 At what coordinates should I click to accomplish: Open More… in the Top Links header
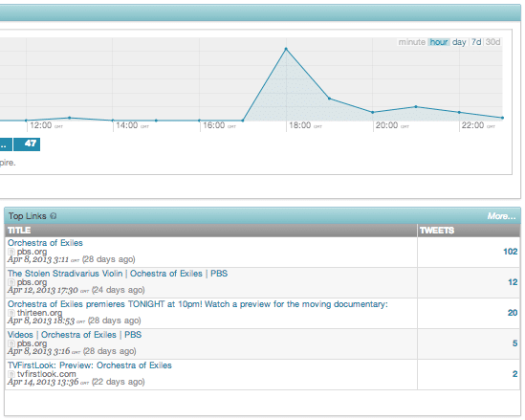coord(501,216)
